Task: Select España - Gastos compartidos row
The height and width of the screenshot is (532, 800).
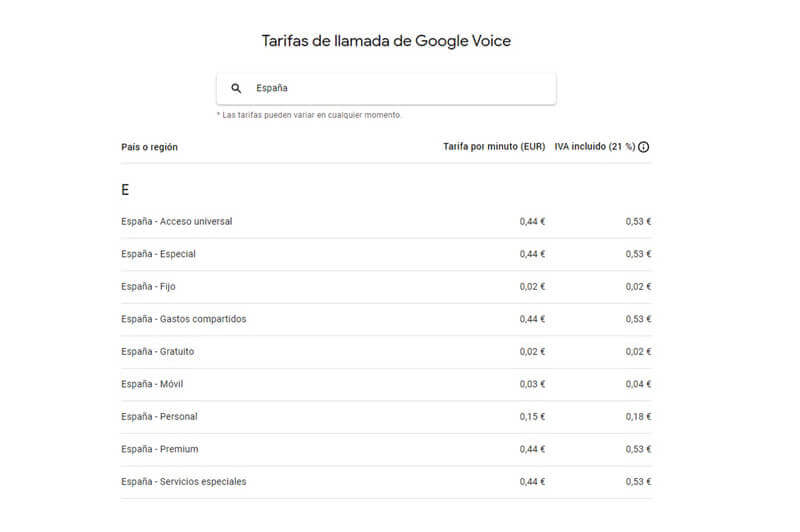Action: (x=386, y=319)
